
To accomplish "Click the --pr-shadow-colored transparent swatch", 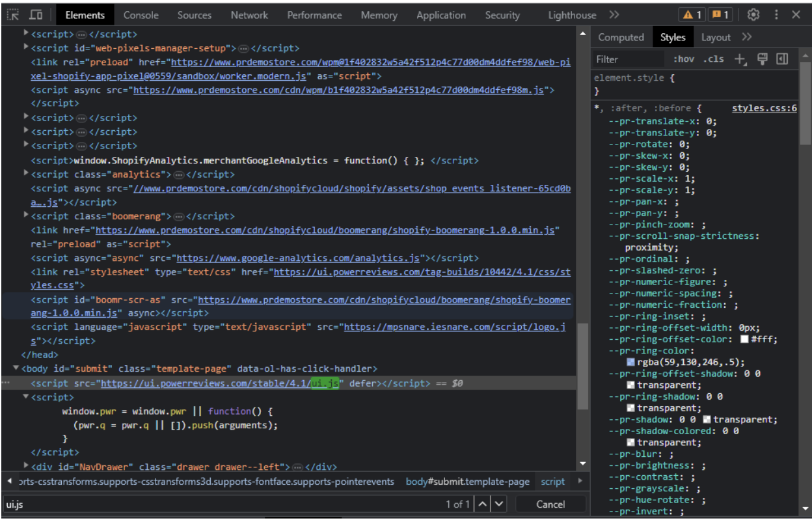I will tap(630, 442).
